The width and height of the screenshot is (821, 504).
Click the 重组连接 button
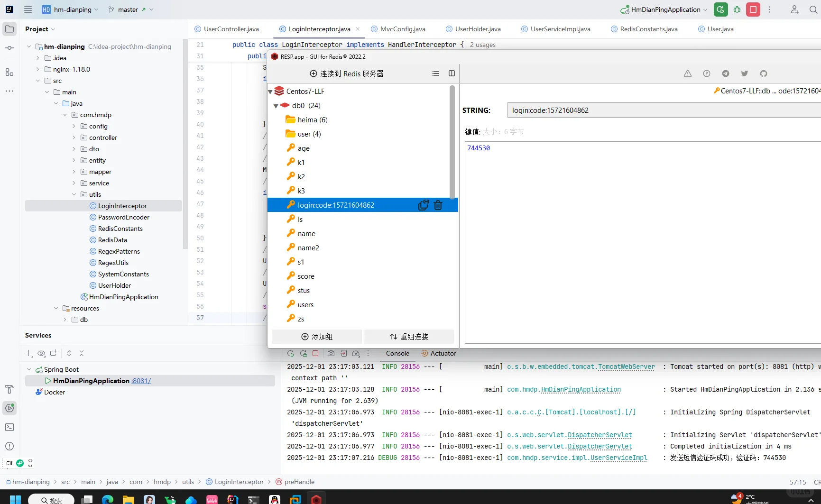(409, 337)
